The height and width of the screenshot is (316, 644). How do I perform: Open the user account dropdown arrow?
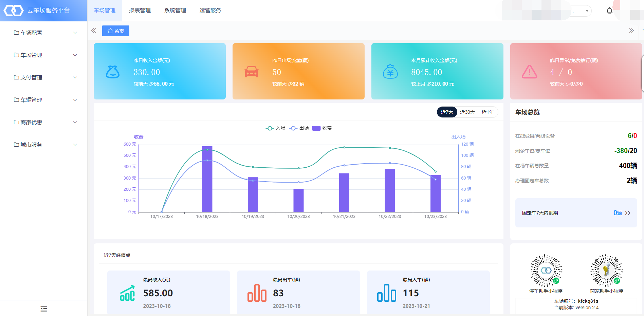[x=587, y=11]
